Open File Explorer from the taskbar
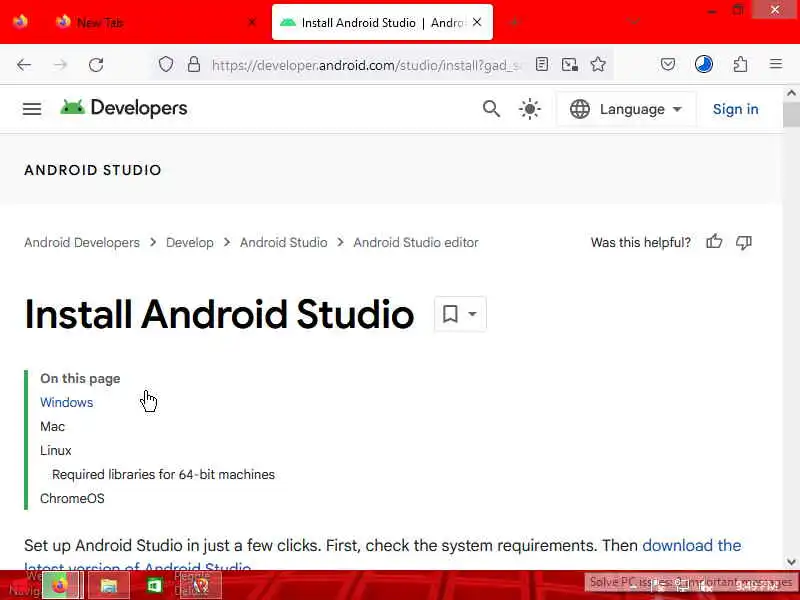The height and width of the screenshot is (600, 800). [x=109, y=585]
